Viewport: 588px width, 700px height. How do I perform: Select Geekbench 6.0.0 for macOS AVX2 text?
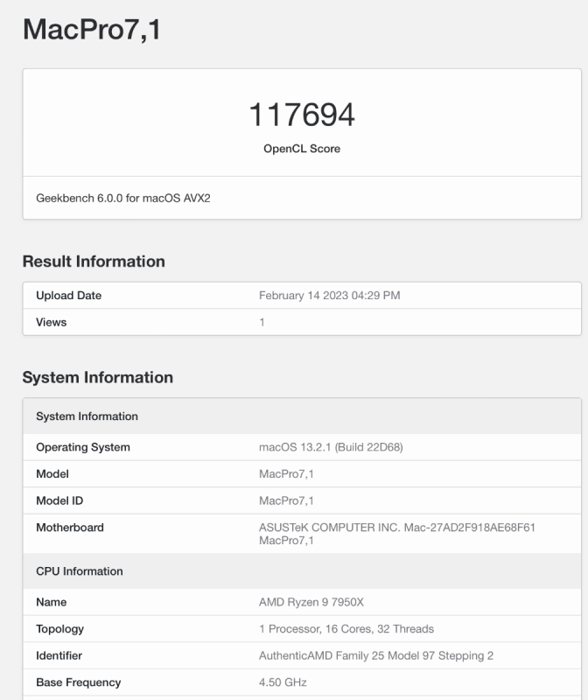pyautogui.click(x=123, y=199)
